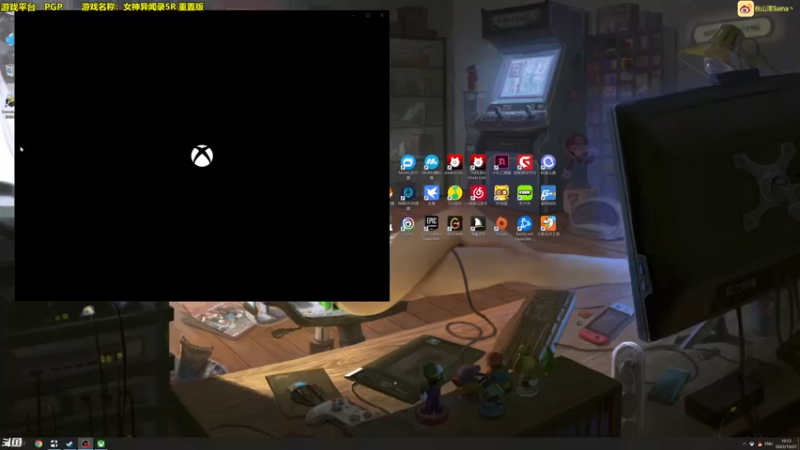Open the blue G+ shortcut

click(548, 193)
